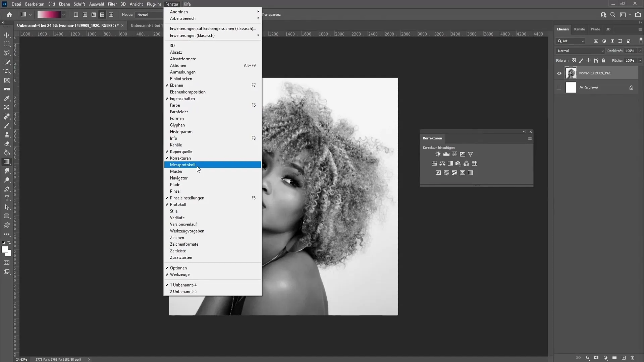Toggle visibility of Hintergrund layer
Viewport: 644px width, 362px height.
[x=559, y=87]
